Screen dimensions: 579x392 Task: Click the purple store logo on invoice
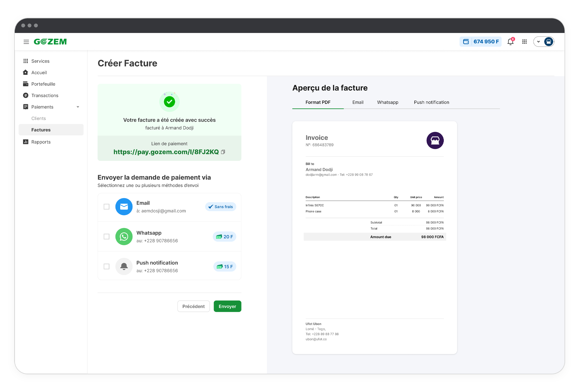[x=435, y=140]
